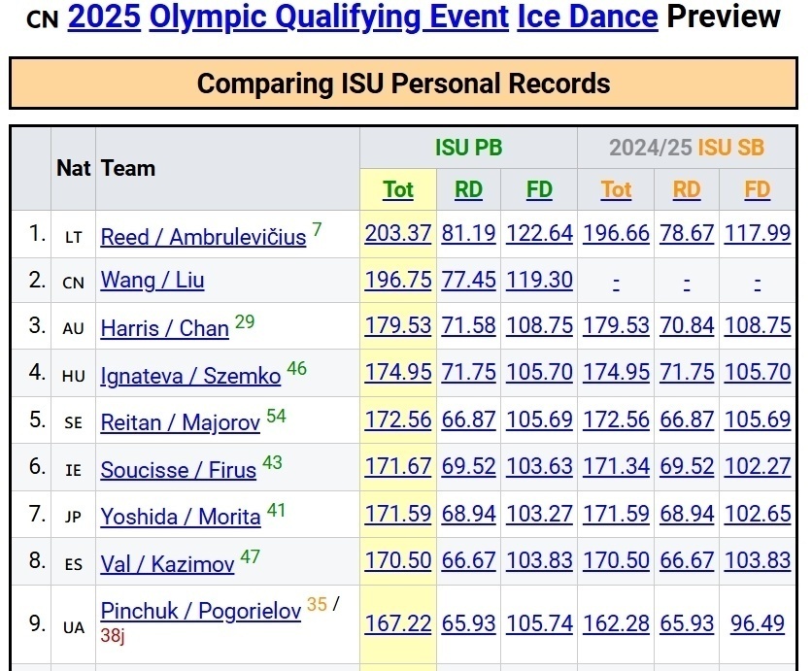The image size is (812, 671).
Task: Sort by orange season best Tot column
Action: 616,189
